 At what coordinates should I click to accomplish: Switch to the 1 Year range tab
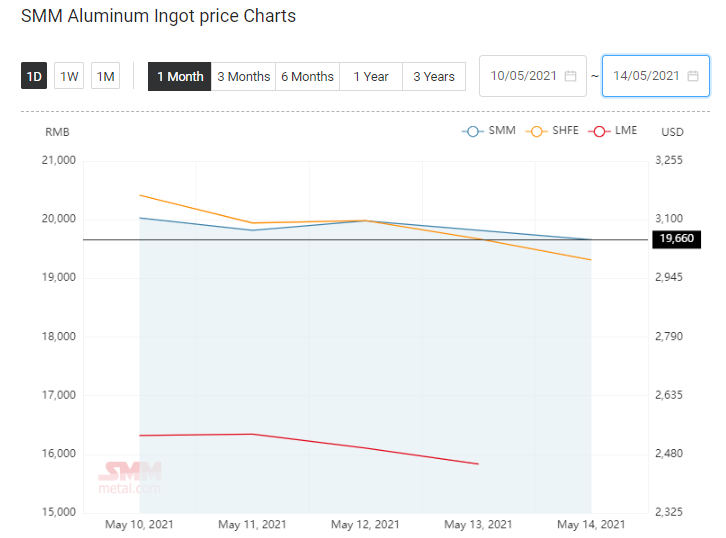pos(371,76)
